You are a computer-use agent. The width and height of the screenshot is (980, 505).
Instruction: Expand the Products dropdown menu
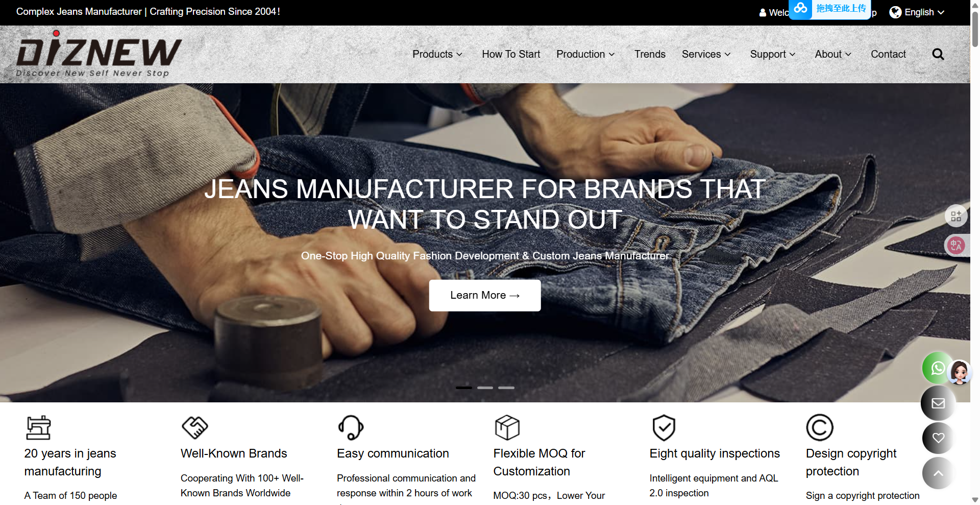point(437,54)
